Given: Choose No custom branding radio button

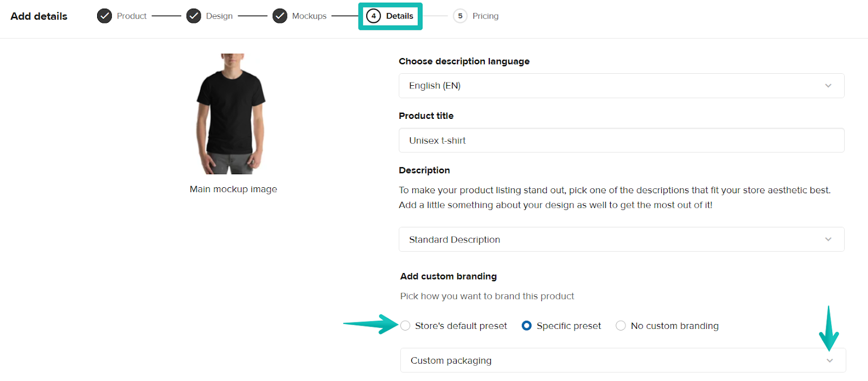Looking at the screenshot, I should [621, 326].
